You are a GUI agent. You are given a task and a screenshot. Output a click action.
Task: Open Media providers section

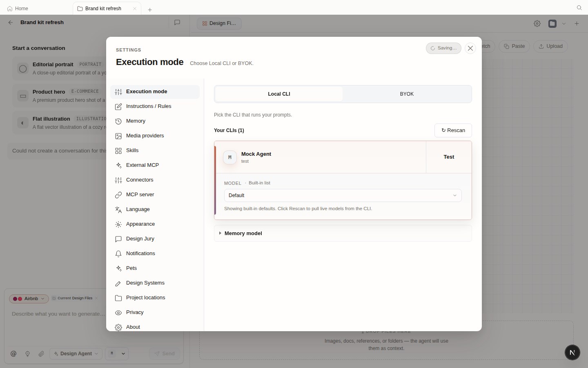155,136
